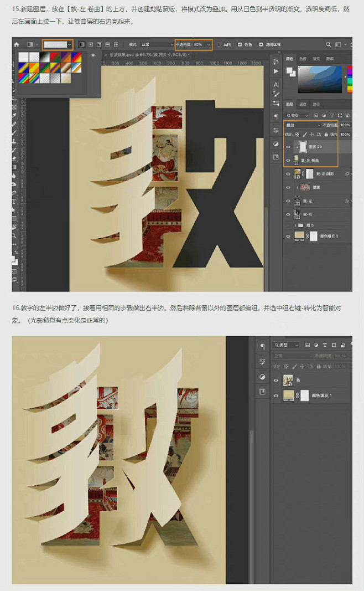Filter type layers 'T' icon in step 15 panel
364x591 pixels.
click(x=331, y=115)
